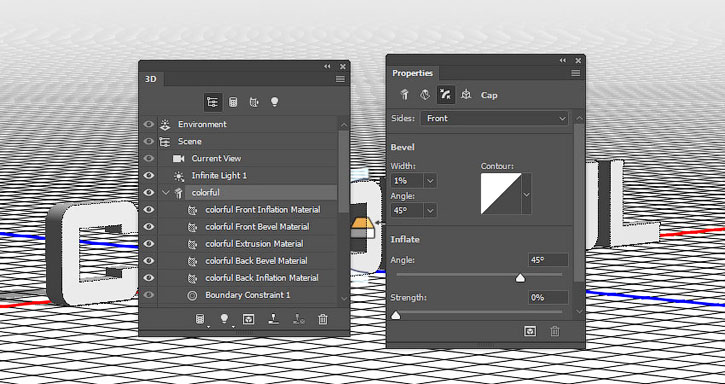Add new object to scene button

point(200,319)
